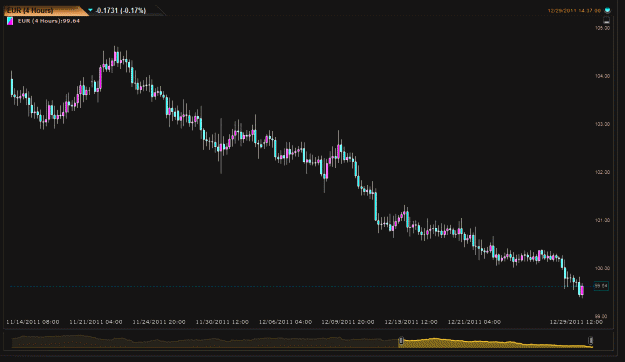Click the cyan down-arrow beside -0.1731 change
The image size is (625, 362).
pyautogui.click(x=90, y=10)
